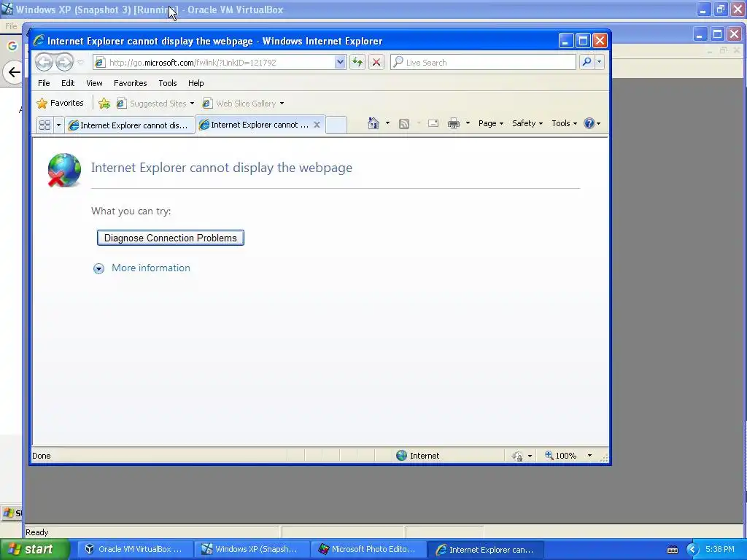Open the File menu in Internet Explorer
Screen dimensions: 747x560
(x=44, y=83)
